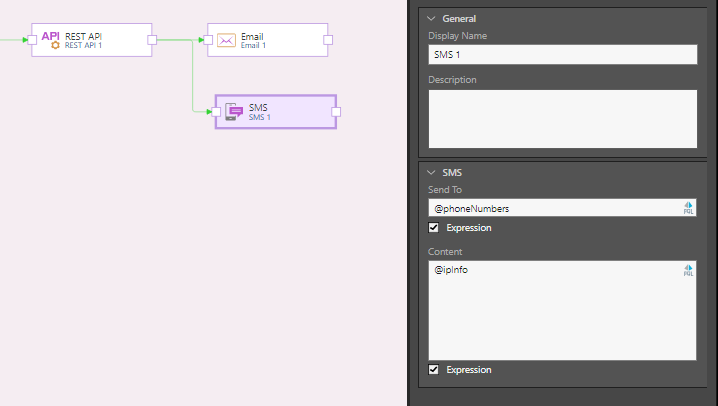Click the REST API node input port

(x=32, y=40)
